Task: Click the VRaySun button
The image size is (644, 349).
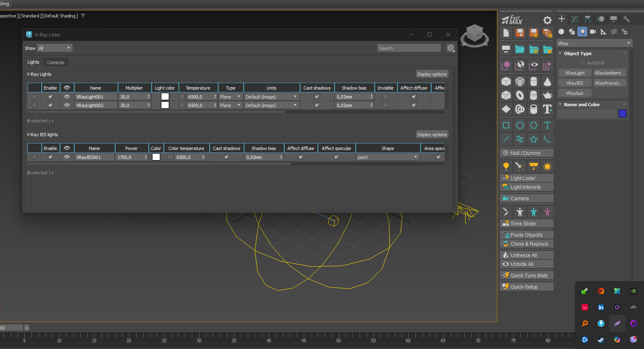Action: pyautogui.click(x=575, y=93)
